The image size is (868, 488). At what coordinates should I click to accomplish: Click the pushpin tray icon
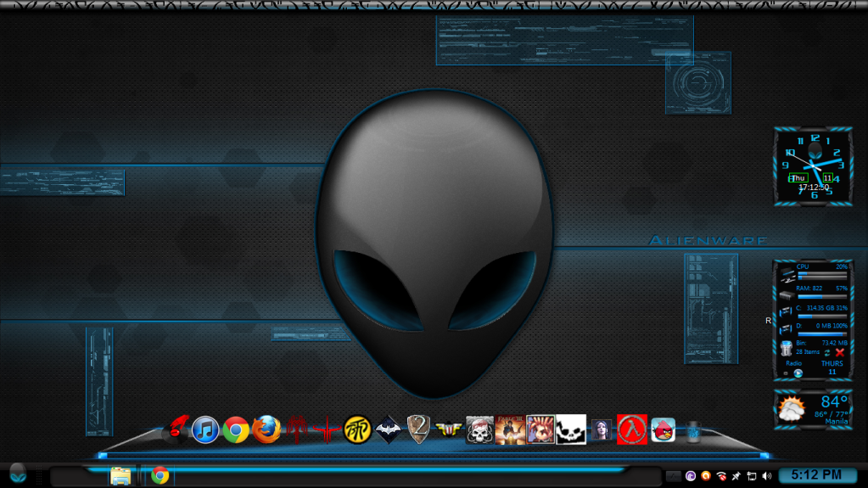pyautogui.click(x=736, y=476)
